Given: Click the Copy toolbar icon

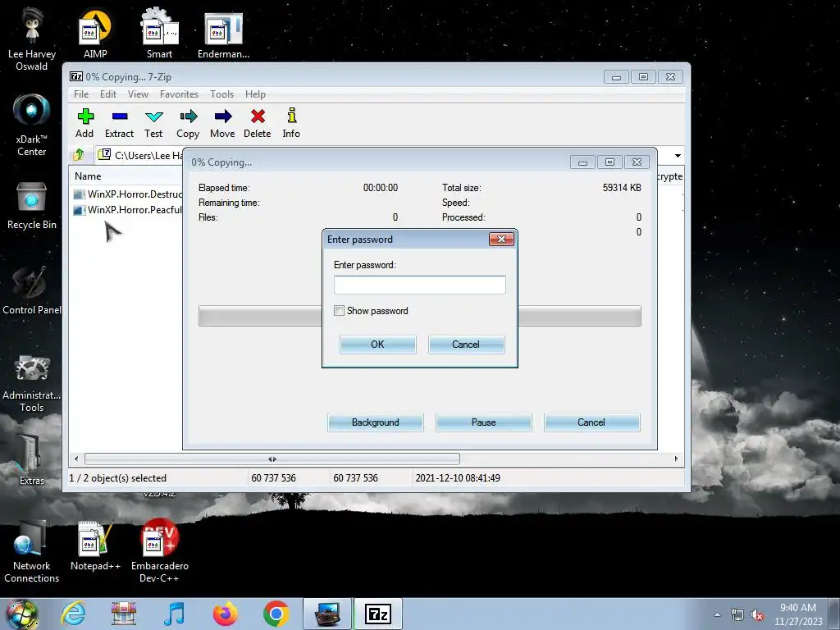Looking at the screenshot, I should (x=188, y=123).
